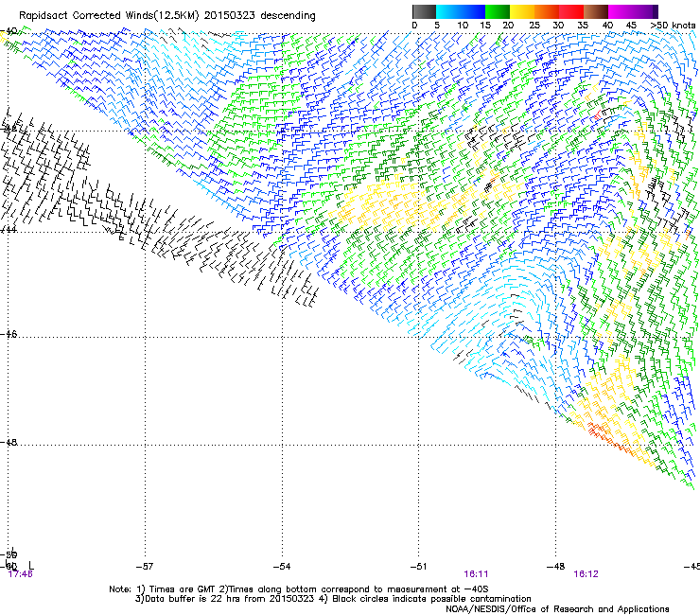Viewport: 700px width, 615px height.
Task: Click the date 20150323 in the title
Action: click(x=230, y=15)
